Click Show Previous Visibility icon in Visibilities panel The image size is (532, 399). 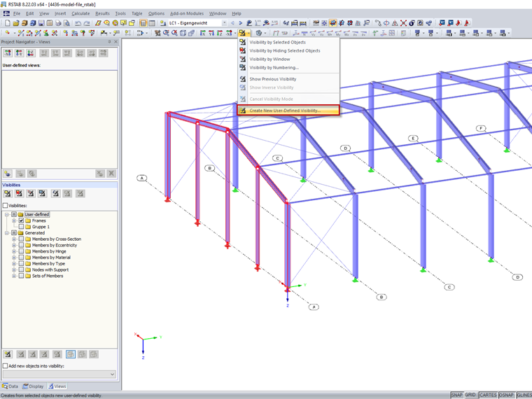pyautogui.click(x=55, y=193)
